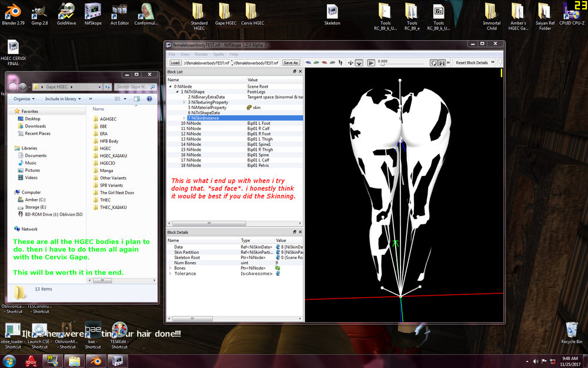Collapse the 0 NiNode Scene Root tree node
The width and height of the screenshot is (588, 368).
point(171,87)
